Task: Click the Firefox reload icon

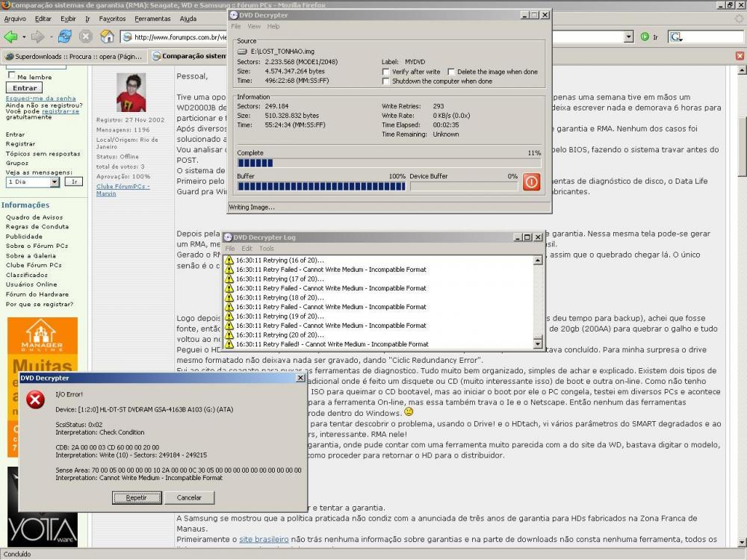Action: coord(65,37)
